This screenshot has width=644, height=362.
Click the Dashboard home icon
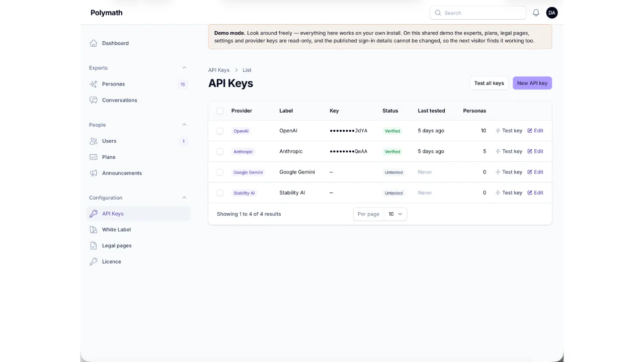(94, 43)
